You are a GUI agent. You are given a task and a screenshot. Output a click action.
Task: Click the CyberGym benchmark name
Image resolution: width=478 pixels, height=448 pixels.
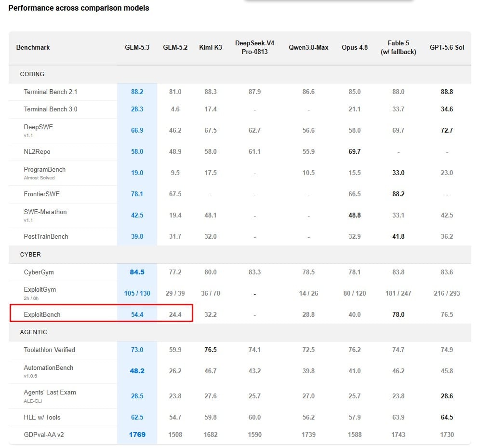(x=39, y=272)
